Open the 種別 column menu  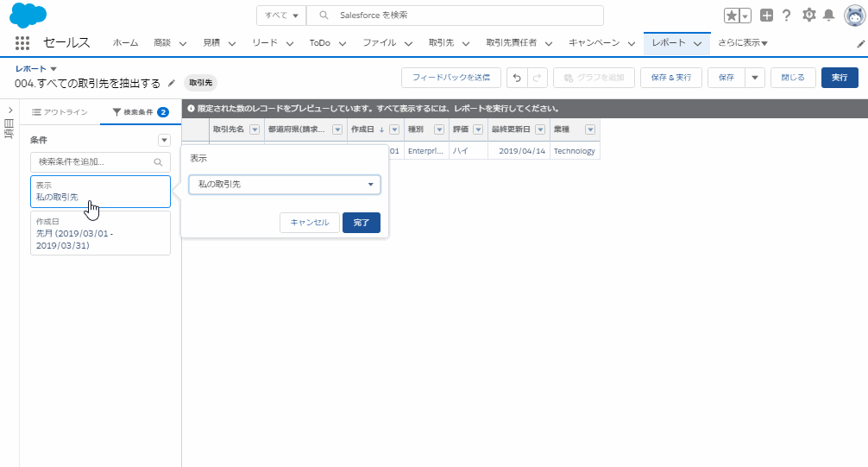click(x=439, y=129)
